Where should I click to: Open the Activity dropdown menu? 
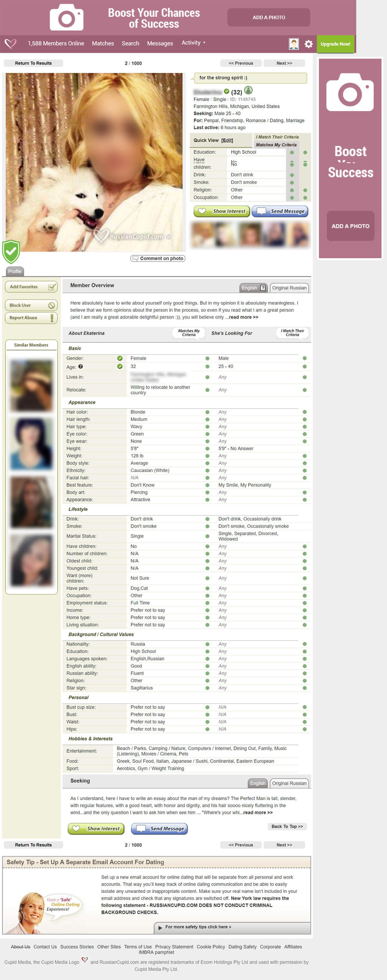pos(193,43)
